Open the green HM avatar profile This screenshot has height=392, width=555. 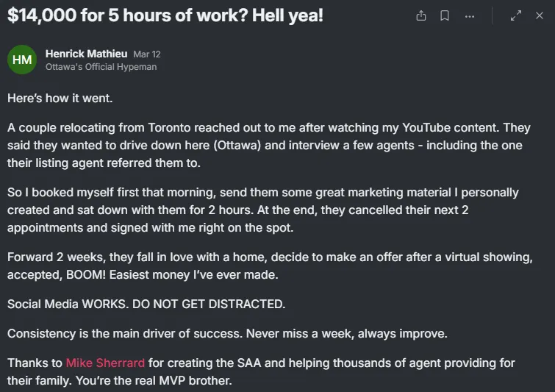[22, 60]
